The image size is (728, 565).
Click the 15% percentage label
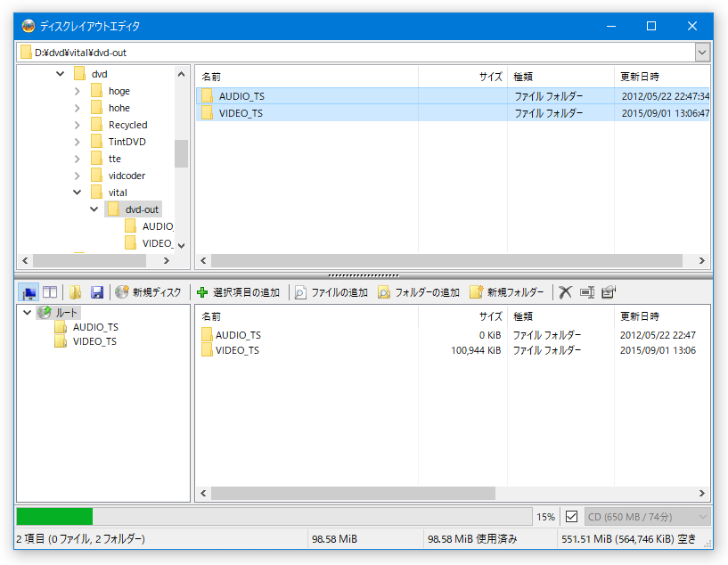[x=545, y=517]
